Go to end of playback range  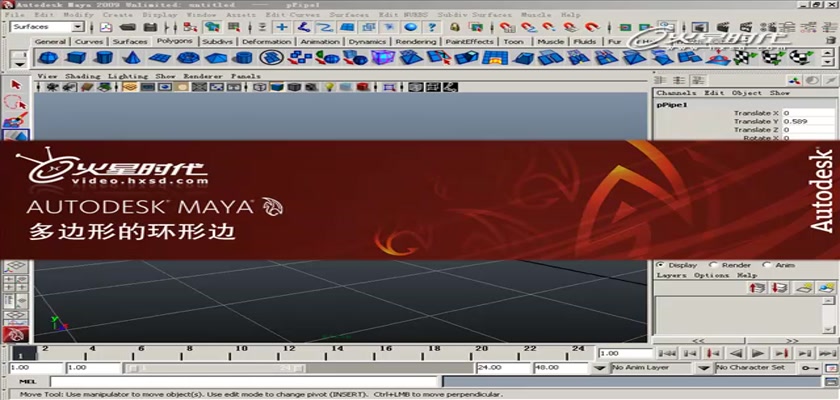pyautogui.click(x=827, y=353)
